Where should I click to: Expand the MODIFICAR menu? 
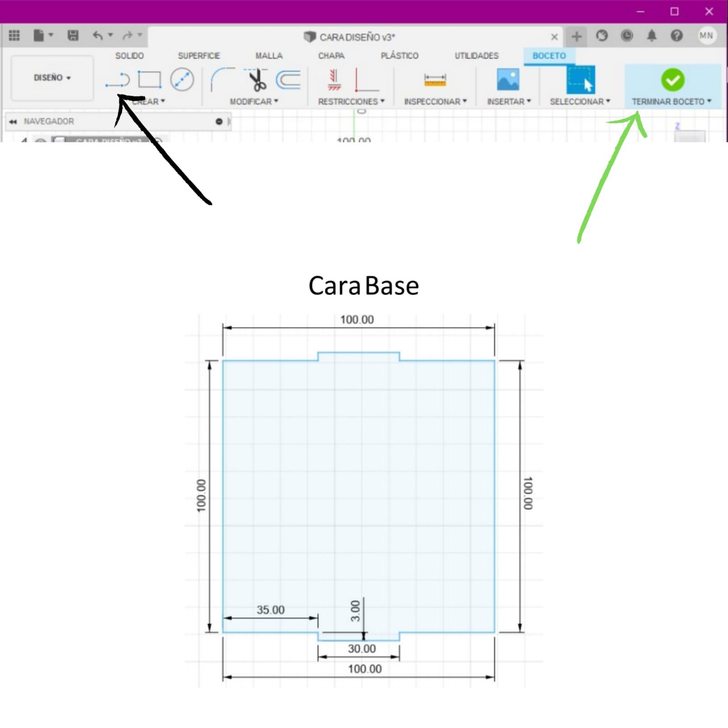pos(254,102)
